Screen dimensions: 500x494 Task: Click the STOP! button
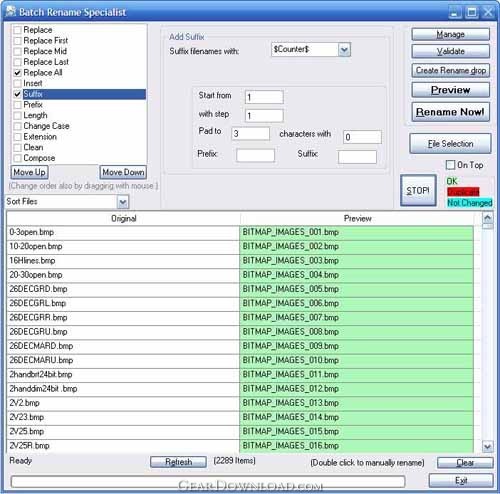[418, 190]
